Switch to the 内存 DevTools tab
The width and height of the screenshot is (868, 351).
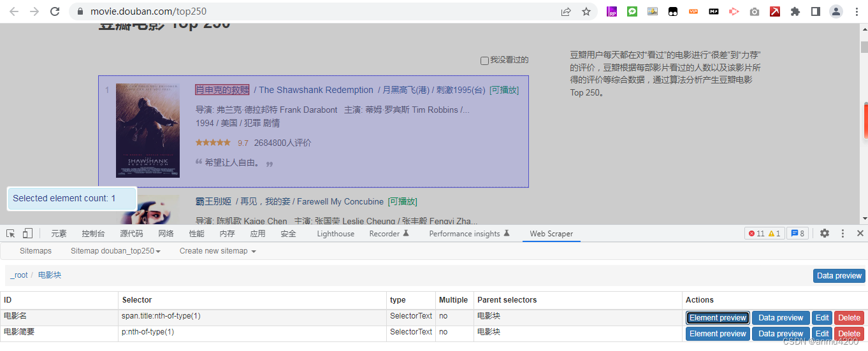coord(227,234)
